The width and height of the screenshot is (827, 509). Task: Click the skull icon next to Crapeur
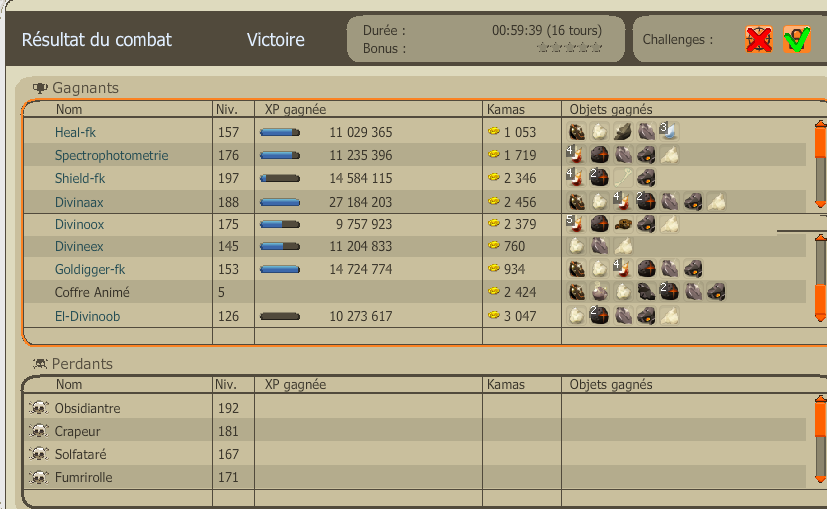pyautogui.click(x=39, y=431)
